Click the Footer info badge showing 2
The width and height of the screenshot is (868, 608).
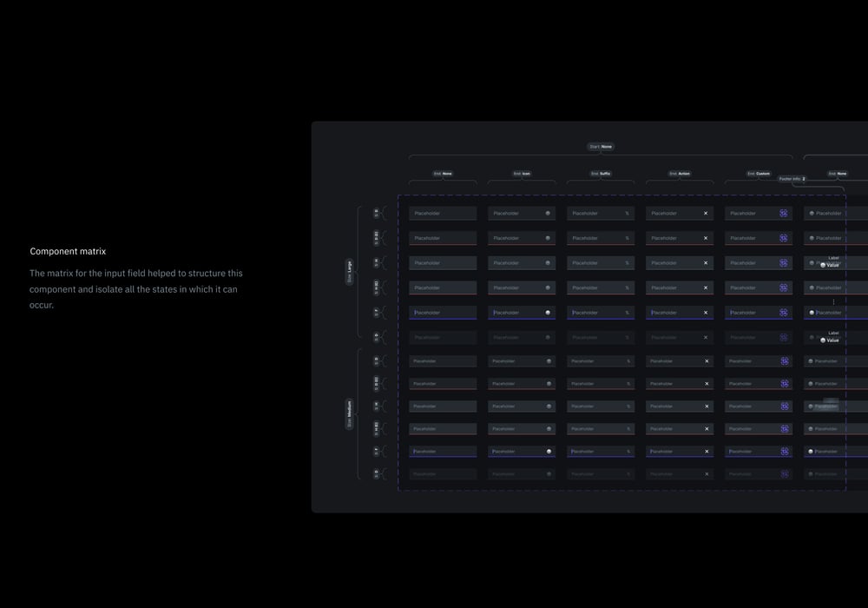(x=791, y=178)
